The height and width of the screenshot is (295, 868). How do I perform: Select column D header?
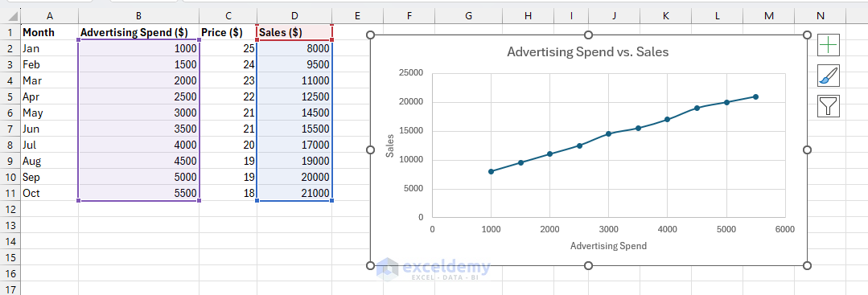(x=294, y=17)
